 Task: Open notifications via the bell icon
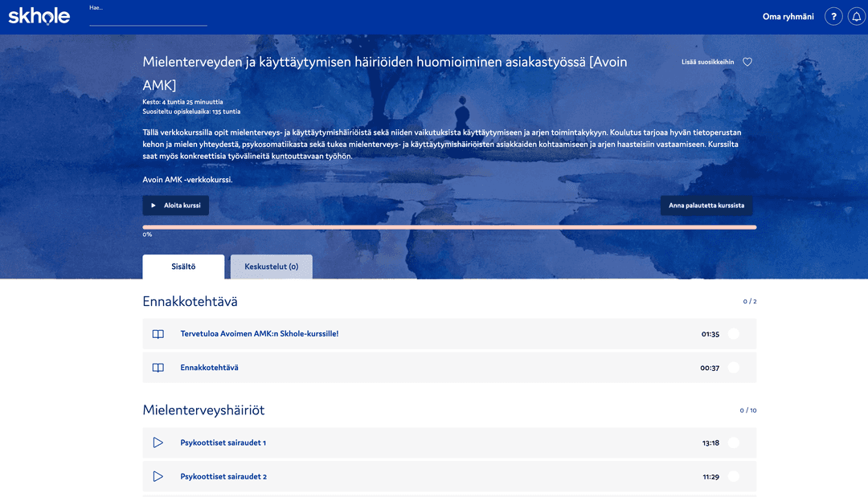click(857, 16)
